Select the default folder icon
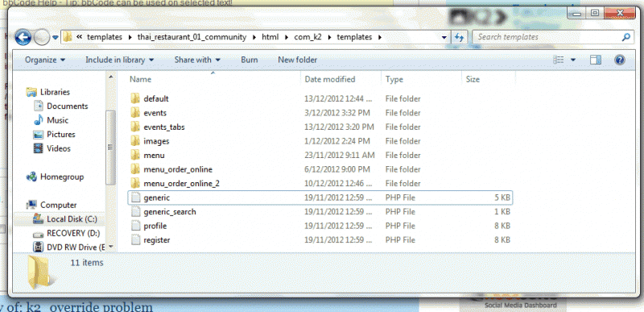Viewport: 644px width, 312px height. (x=136, y=98)
